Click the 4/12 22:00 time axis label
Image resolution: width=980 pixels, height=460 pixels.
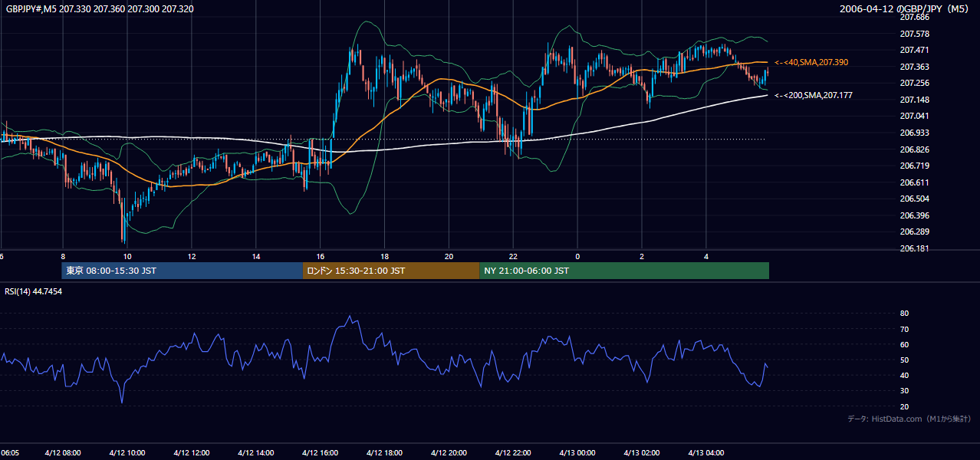514,453
